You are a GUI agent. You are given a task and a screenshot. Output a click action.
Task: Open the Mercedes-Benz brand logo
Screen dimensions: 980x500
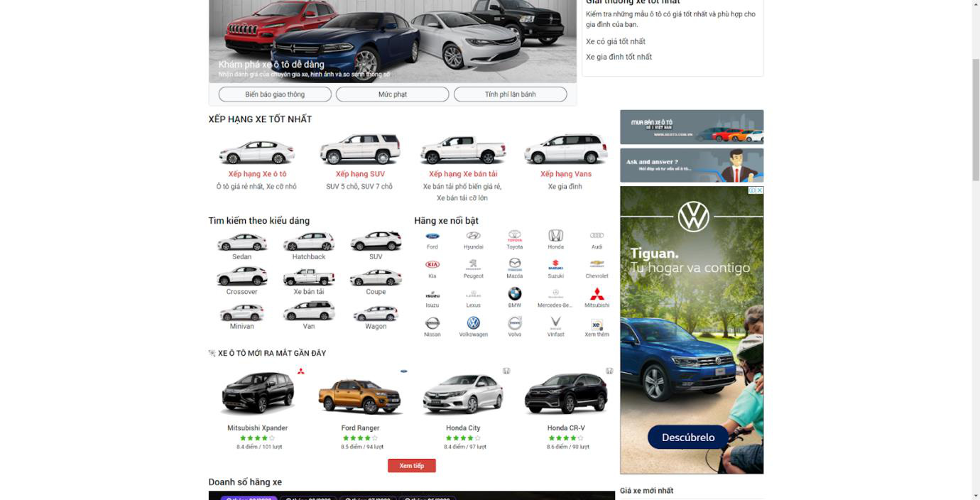click(556, 293)
